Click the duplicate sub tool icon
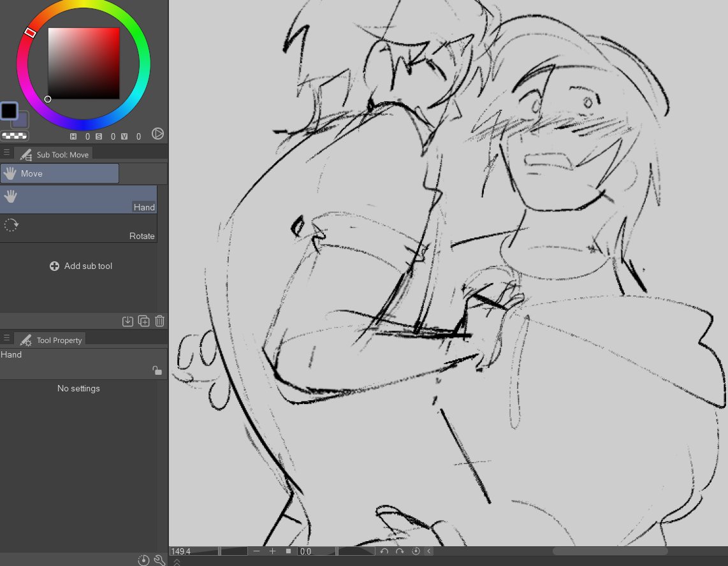Screen dimensions: 728x566 [144, 321]
